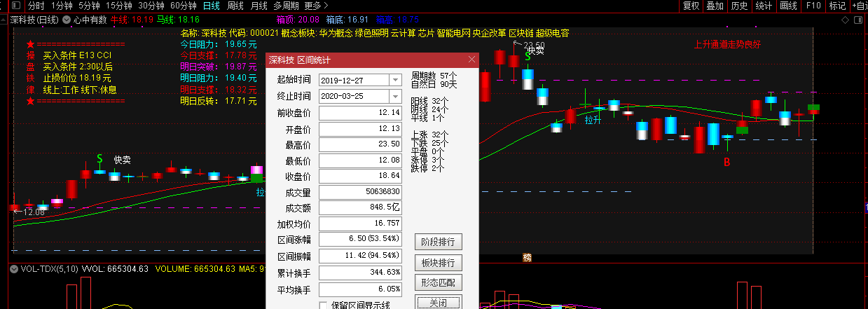The image size is (868, 309).
Task: Expand the VOL-TDX indicator chevron
Action: 15,268
